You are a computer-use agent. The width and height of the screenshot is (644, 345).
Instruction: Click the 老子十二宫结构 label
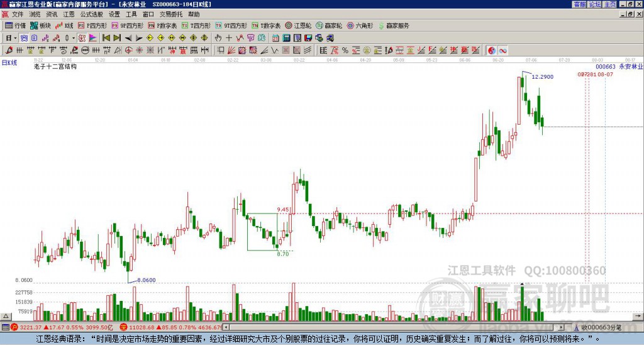click(55, 66)
